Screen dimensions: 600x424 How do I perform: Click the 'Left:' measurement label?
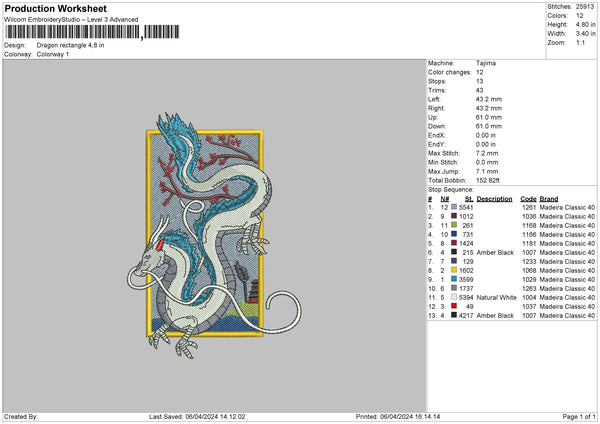434,99
